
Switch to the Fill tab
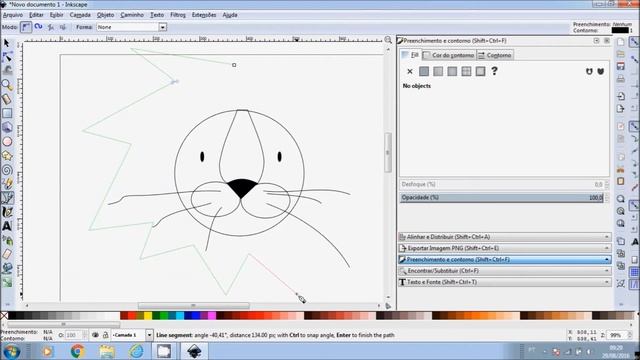tap(410, 55)
